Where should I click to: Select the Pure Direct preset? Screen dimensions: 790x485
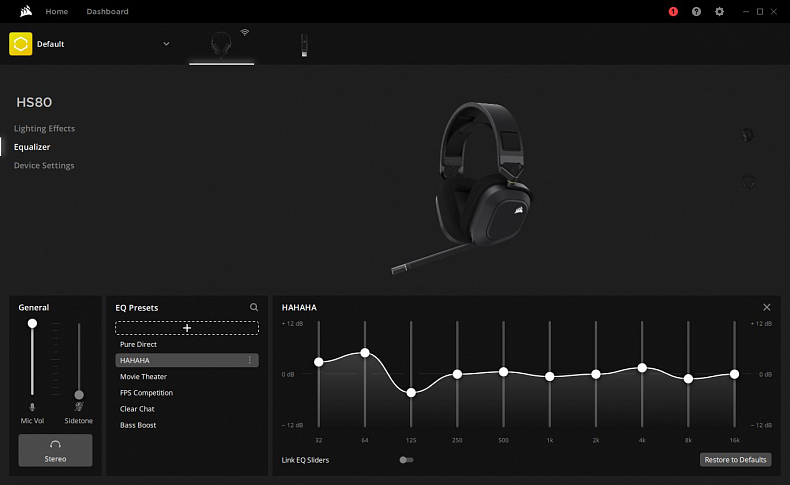point(138,344)
